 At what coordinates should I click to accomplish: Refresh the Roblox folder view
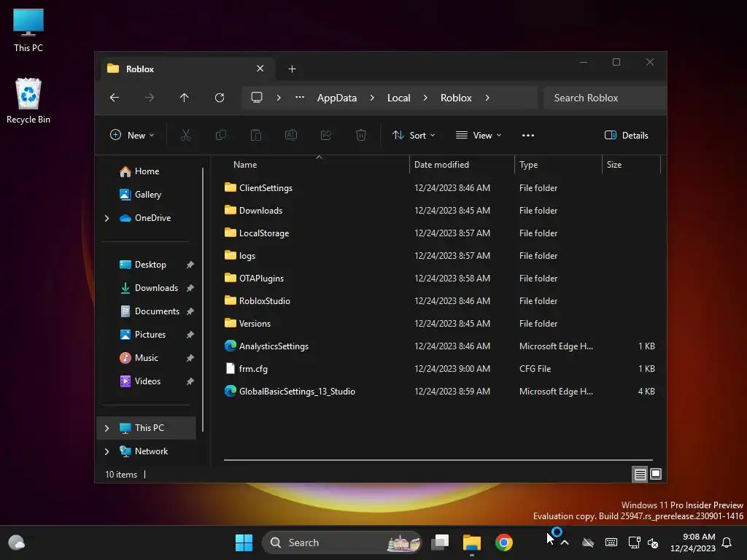(x=220, y=98)
